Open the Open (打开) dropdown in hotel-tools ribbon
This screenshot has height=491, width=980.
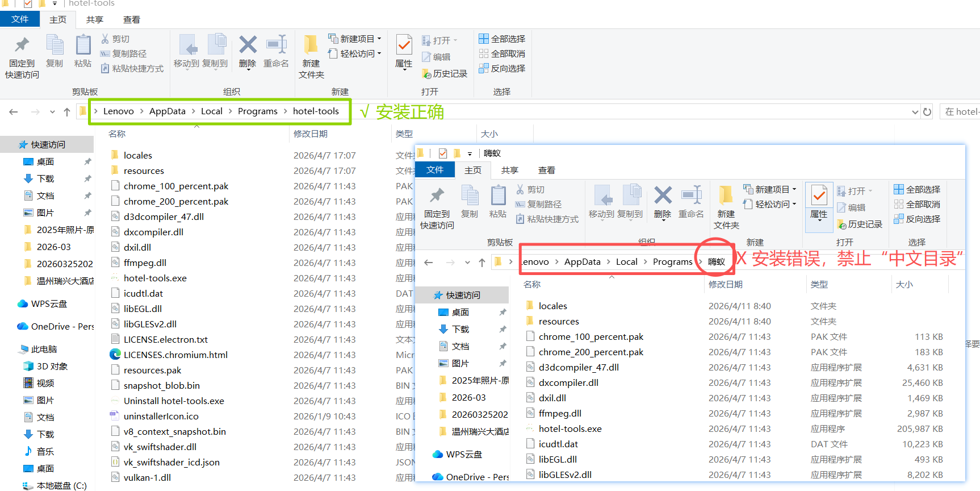pyautogui.click(x=439, y=40)
